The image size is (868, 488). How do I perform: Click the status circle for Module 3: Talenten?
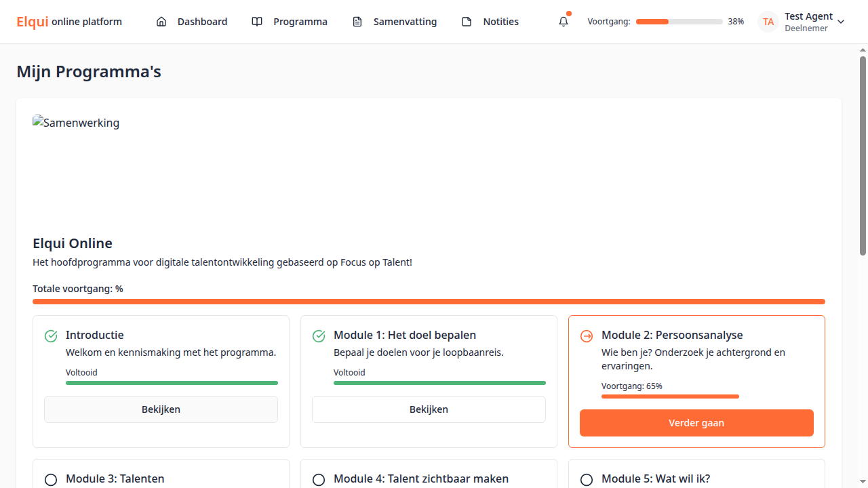50,479
